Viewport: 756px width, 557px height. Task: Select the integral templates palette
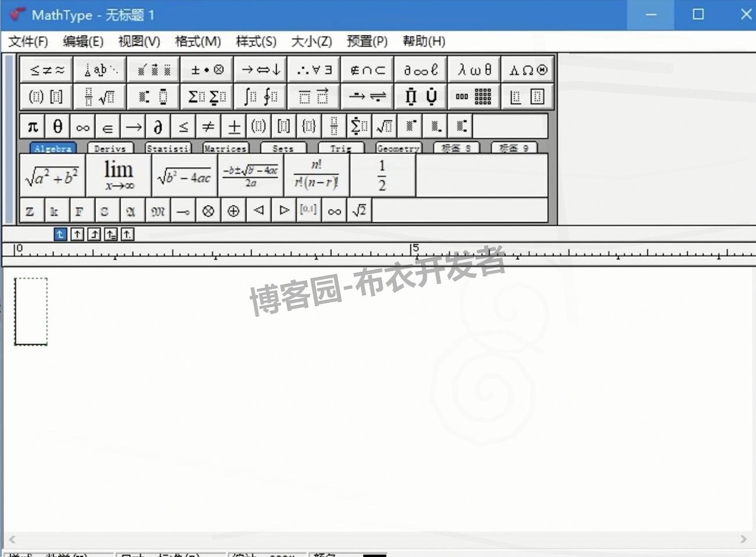(x=260, y=96)
